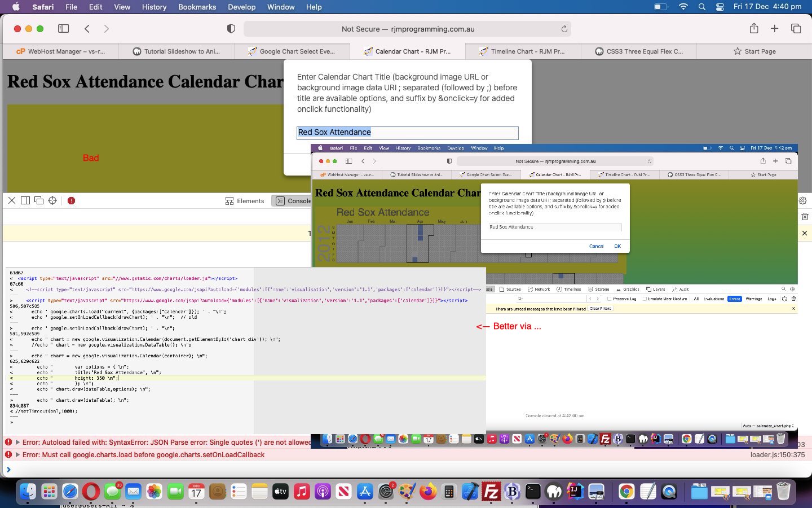Click the red error count indicator

72,200
